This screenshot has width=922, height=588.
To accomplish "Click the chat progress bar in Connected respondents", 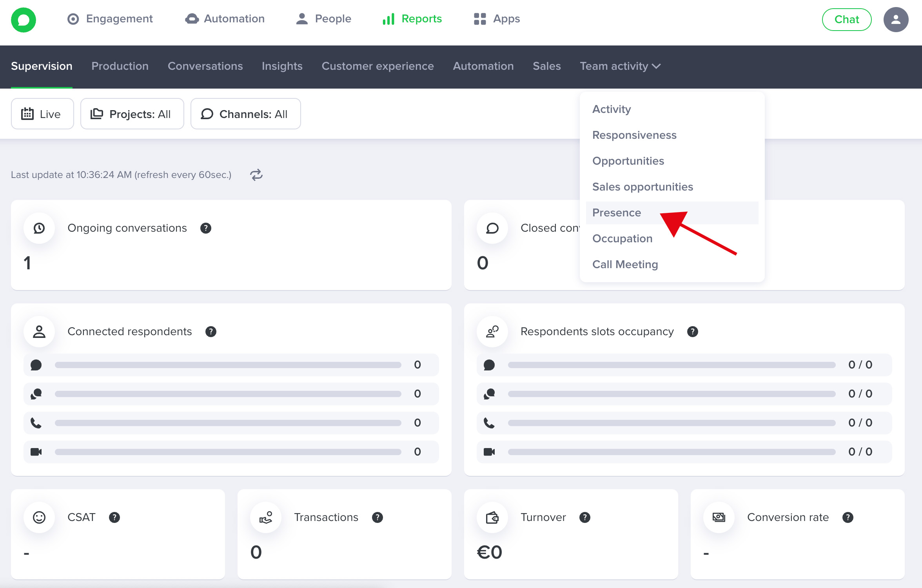I will 228,365.
